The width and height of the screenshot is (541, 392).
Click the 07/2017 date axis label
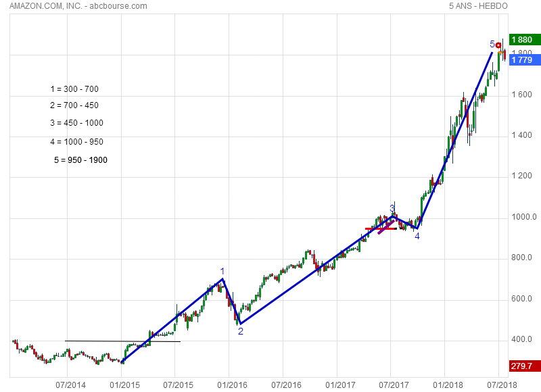pos(394,385)
